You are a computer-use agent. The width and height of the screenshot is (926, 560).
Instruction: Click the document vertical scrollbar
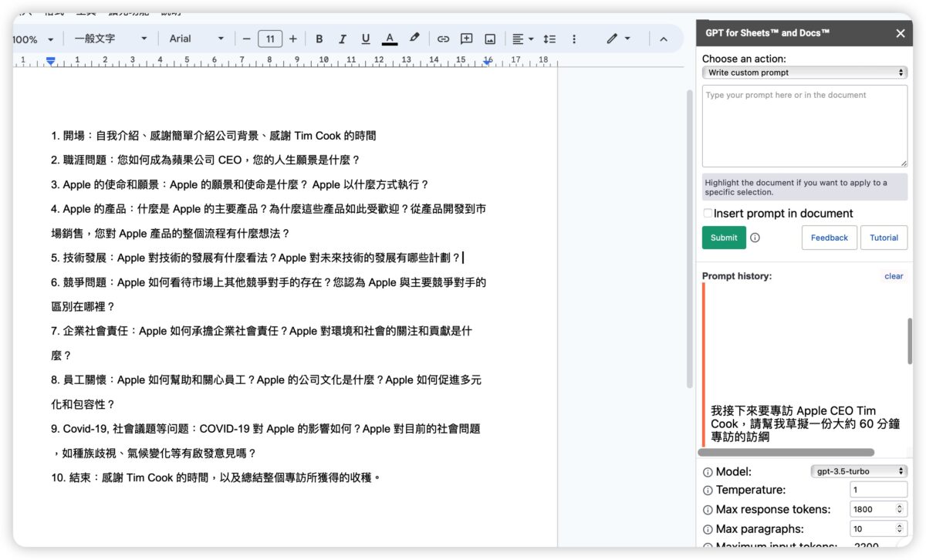pyautogui.click(x=689, y=239)
